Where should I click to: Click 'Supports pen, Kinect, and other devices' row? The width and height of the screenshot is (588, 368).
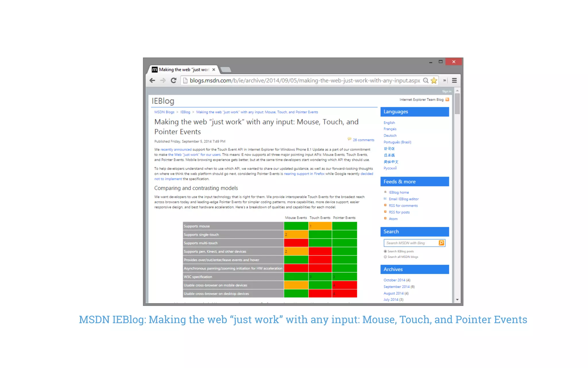point(233,252)
